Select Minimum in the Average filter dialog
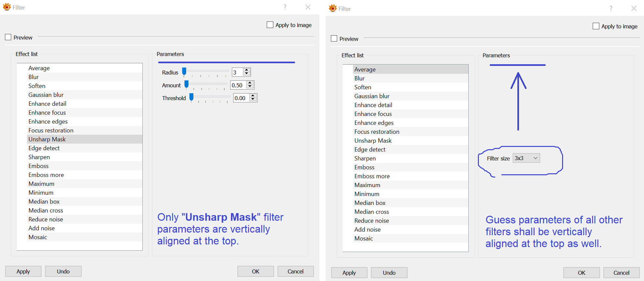The image size is (644, 281). [x=410, y=194]
